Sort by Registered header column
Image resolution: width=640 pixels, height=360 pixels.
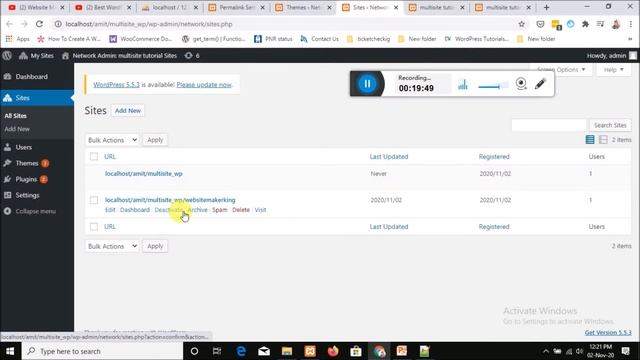494,157
